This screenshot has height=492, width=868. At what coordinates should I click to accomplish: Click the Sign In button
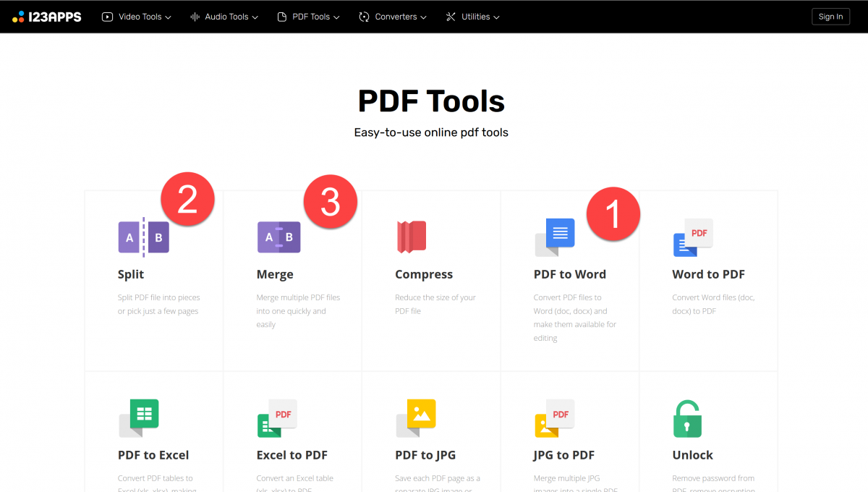[830, 16]
